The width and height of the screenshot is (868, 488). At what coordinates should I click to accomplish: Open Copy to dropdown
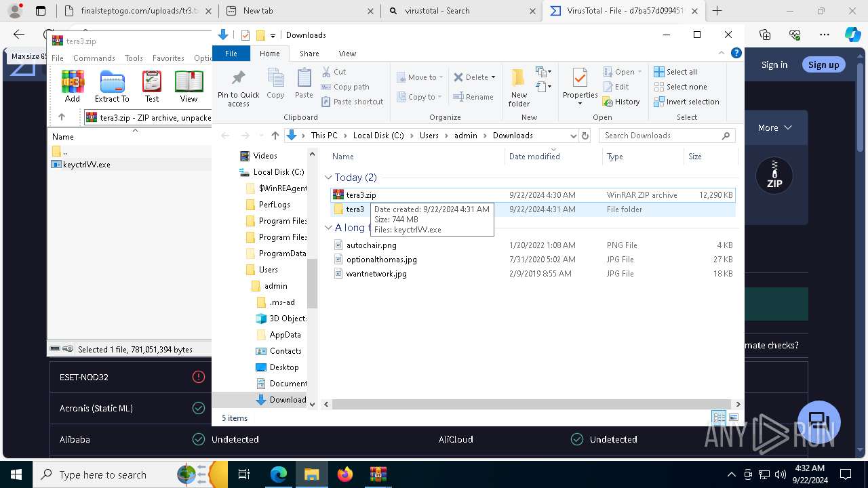point(420,97)
